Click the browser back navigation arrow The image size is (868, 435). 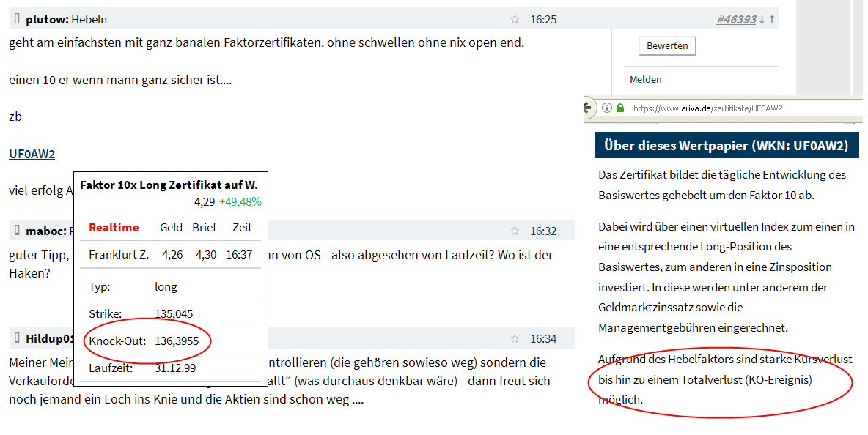587,108
